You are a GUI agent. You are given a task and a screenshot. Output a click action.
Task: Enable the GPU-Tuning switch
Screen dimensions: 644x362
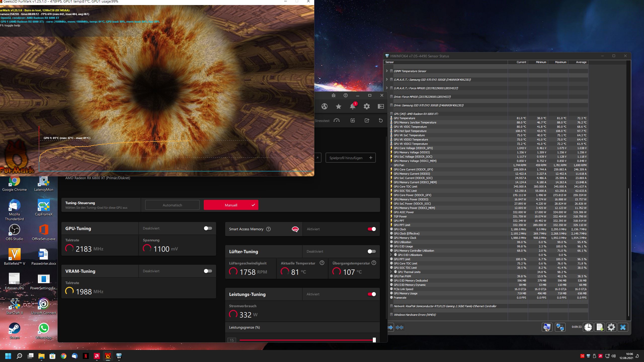click(208, 228)
